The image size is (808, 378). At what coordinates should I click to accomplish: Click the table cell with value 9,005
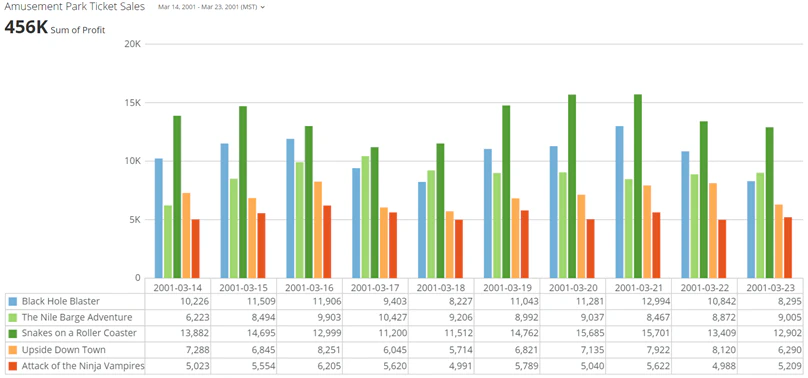click(771, 317)
